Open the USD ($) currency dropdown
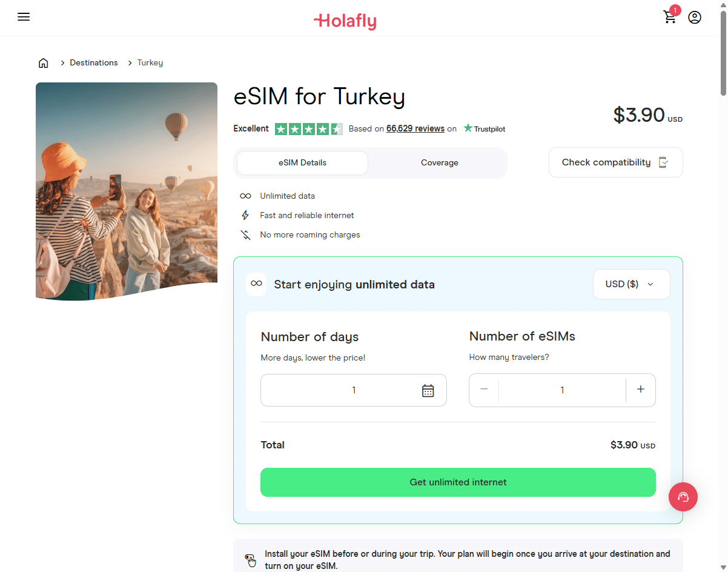The height and width of the screenshot is (572, 728). point(631,284)
